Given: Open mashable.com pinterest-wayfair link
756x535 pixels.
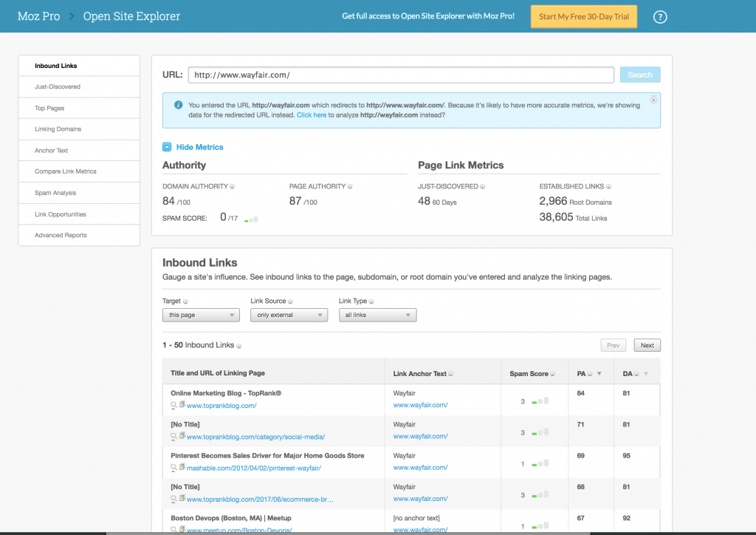Looking at the screenshot, I should 254,468.
